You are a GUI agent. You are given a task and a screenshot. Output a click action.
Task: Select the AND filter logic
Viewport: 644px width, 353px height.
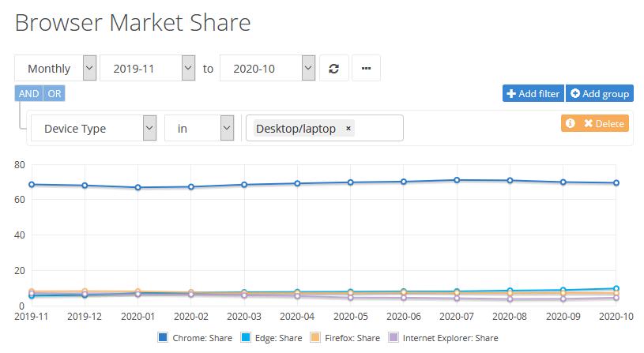click(28, 94)
